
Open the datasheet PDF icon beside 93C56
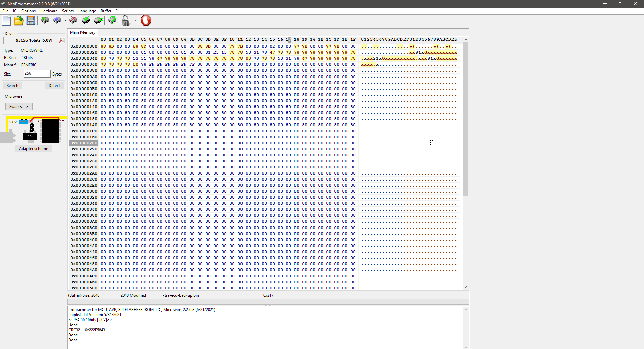pyautogui.click(x=61, y=40)
